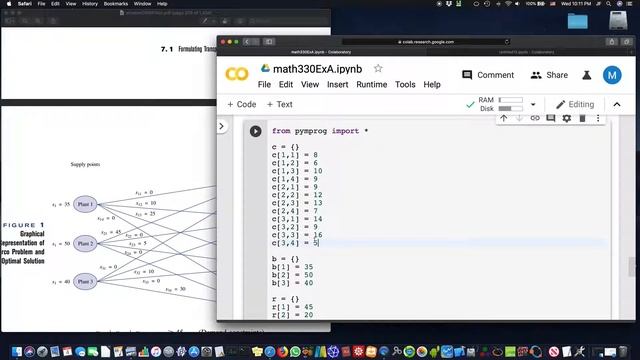
Task: Toggle the Safari sidebar button
Action: coord(269,42)
